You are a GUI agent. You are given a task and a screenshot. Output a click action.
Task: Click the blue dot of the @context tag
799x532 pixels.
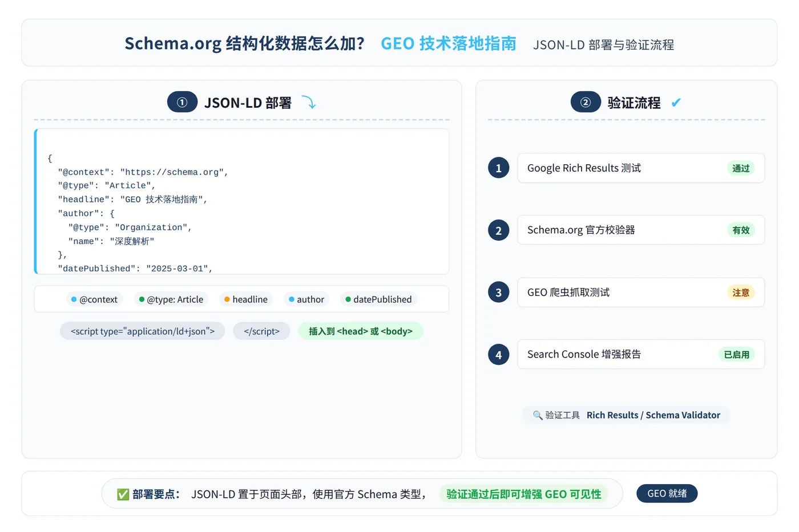(74, 299)
